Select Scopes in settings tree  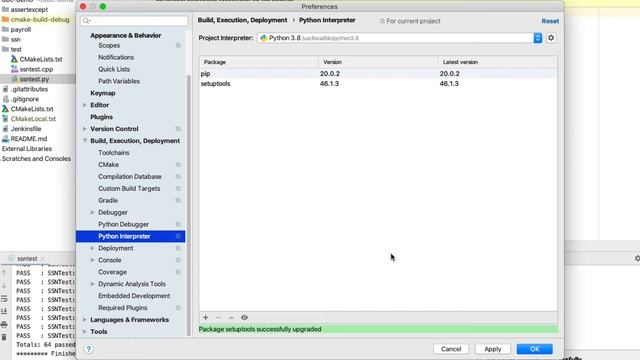[109, 45]
